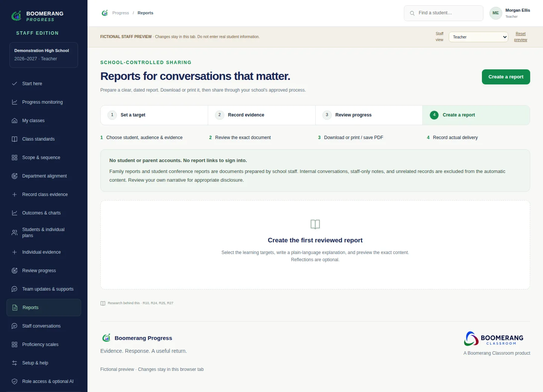The width and height of the screenshot is (543, 392).
Task: Click the Outcomes & charts graph icon
Action: (14, 213)
